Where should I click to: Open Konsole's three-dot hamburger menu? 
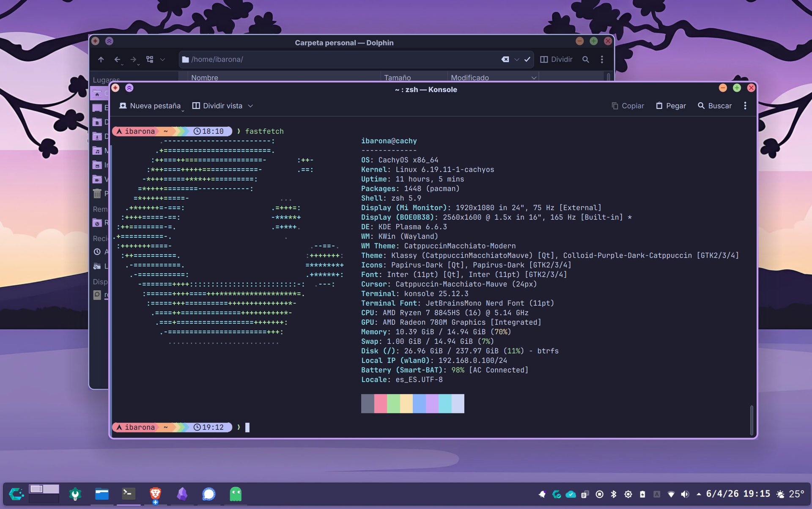[x=745, y=106]
